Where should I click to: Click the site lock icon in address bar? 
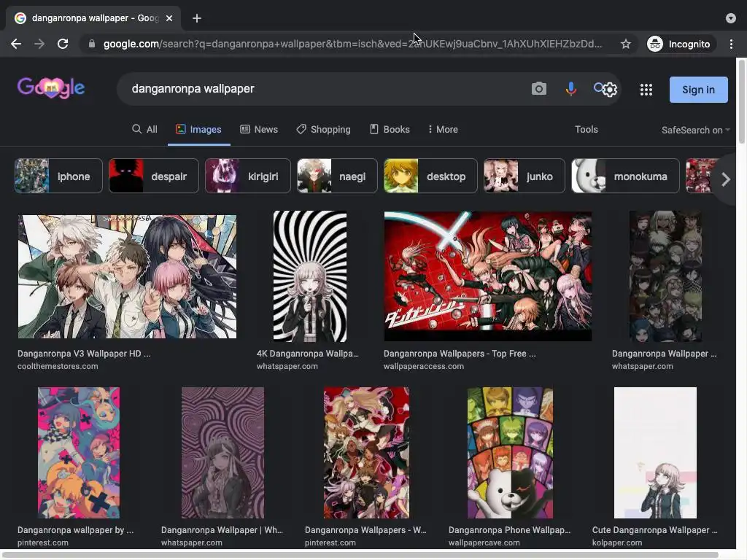pyautogui.click(x=92, y=44)
